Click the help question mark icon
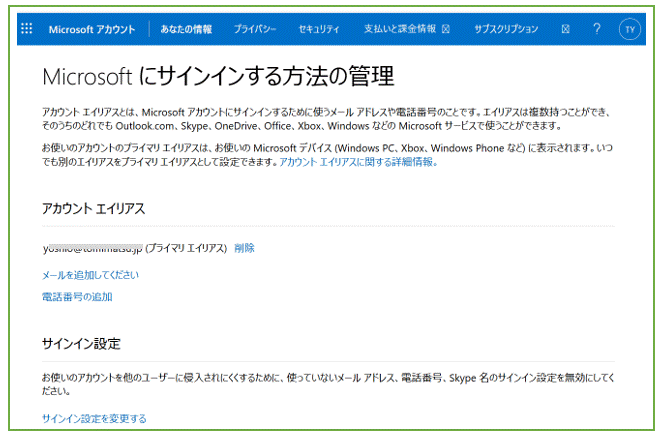The width and height of the screenshot is (664, 436). [597, 29]
